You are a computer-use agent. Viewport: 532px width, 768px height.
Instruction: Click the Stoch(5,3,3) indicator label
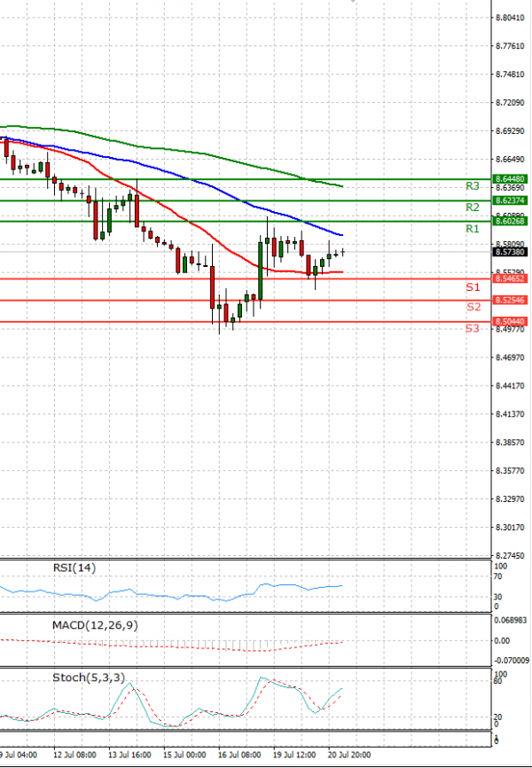[89, 678]
